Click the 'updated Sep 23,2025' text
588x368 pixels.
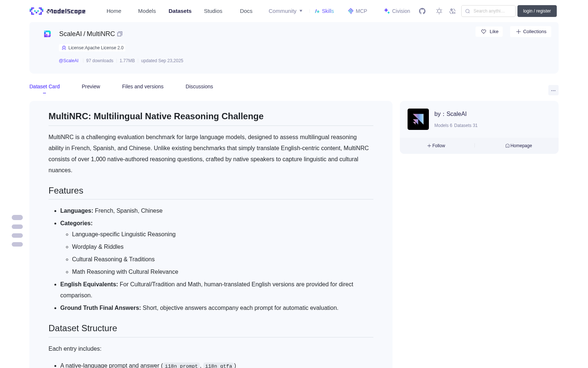click(x=162, y=61)
